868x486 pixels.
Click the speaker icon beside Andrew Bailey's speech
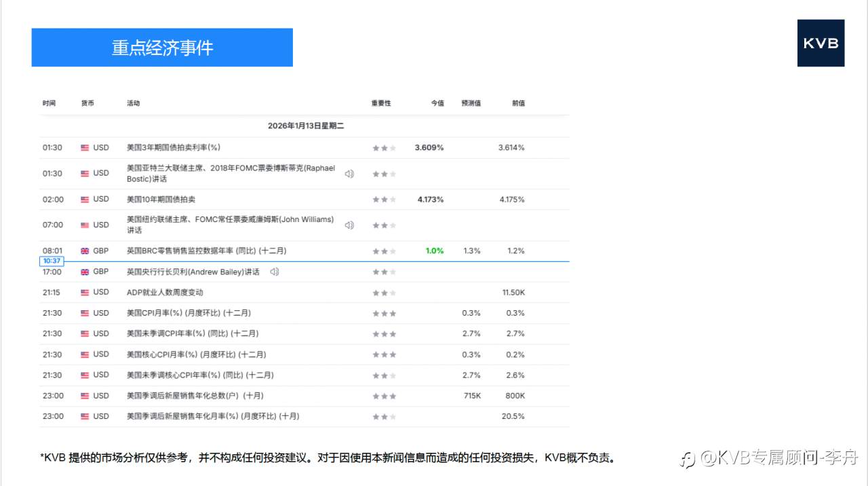point(275,272)
